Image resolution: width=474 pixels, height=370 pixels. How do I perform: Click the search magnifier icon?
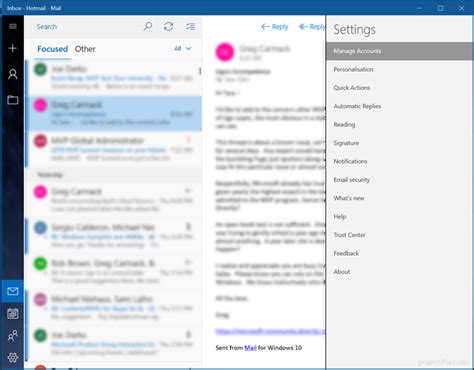point(148,26)
